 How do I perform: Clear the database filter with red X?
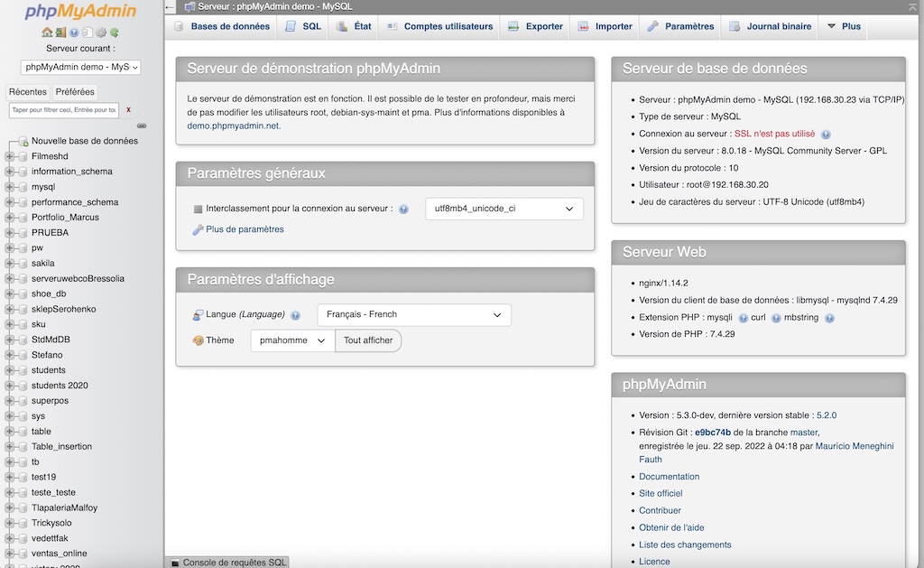128,109
